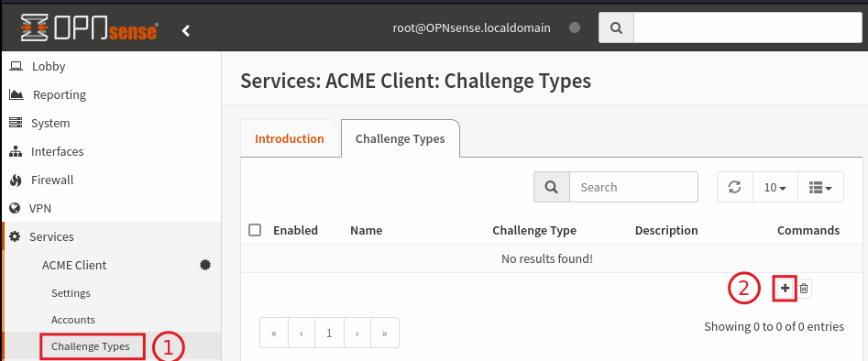This screenshot has height=361, width=868.
Task: Click the OPNsense logo
Action: [x=89, y=28]
